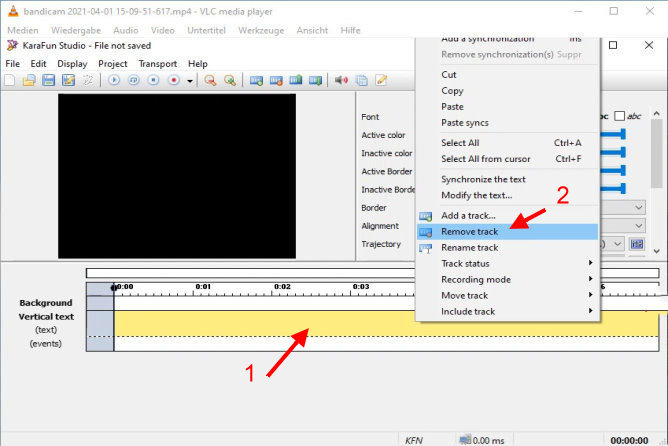Click the zoom out magnifier icon
This screenshot has height=446, width=668.
coord(229,80)
